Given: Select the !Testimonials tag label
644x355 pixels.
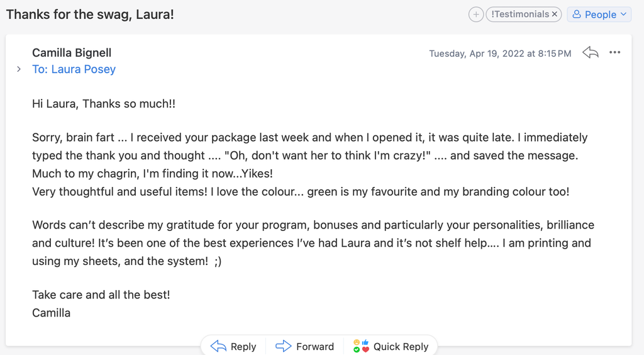Looking at the screenshot, I should (x=519, y=14).
